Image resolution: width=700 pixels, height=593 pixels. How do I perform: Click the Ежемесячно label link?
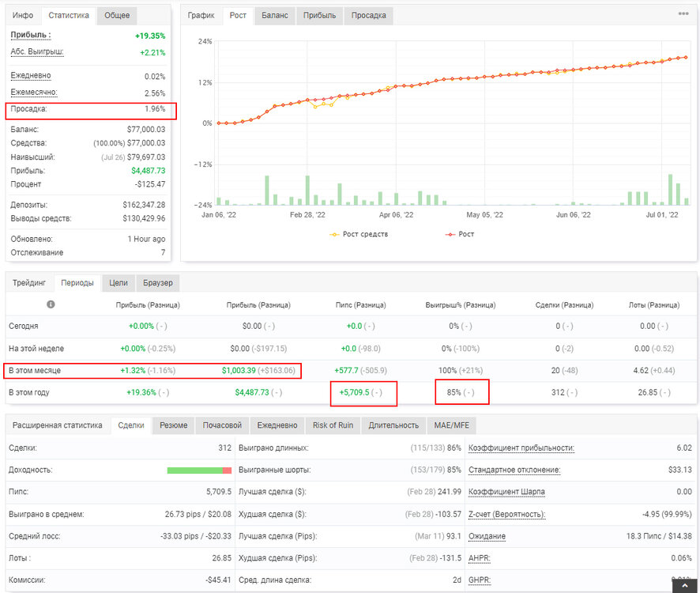(34, 93)
